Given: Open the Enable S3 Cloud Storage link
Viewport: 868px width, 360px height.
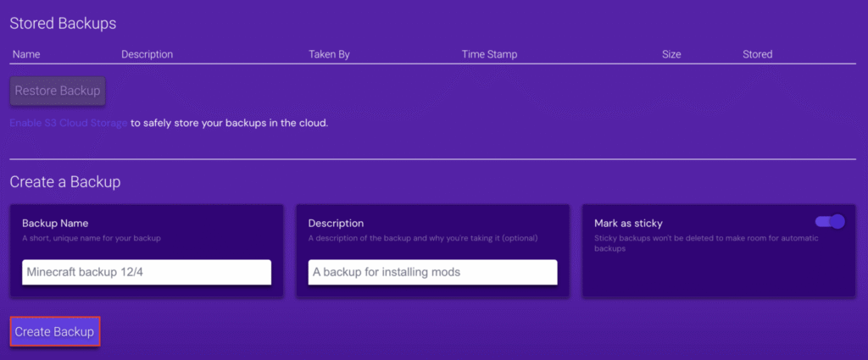Looking at the screenshot, I should [x=69, y=123].
